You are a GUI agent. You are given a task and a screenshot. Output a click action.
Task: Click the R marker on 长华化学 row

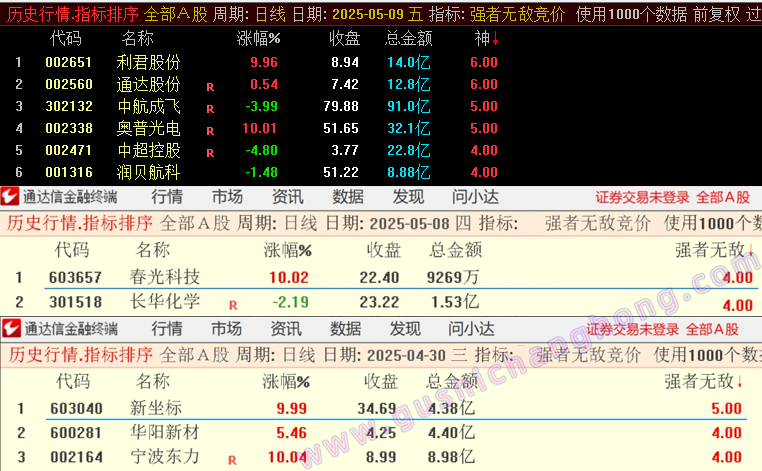(x=233, y=305)
